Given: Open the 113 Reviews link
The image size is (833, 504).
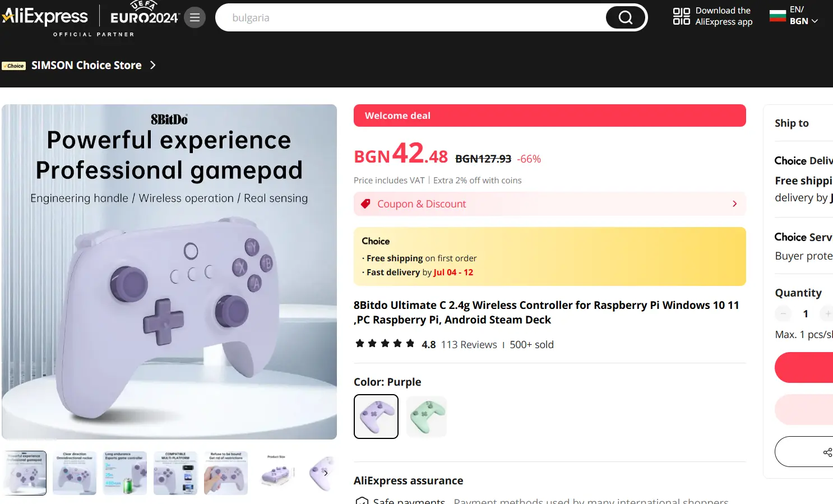Looking at the screenshot, I should coord(469,345).
